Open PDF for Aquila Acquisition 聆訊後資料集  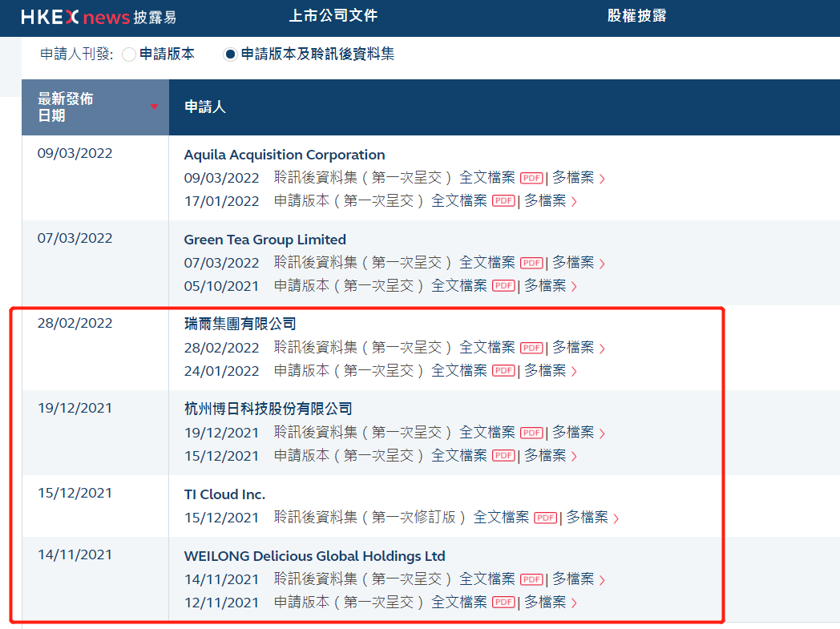point(531,177)
